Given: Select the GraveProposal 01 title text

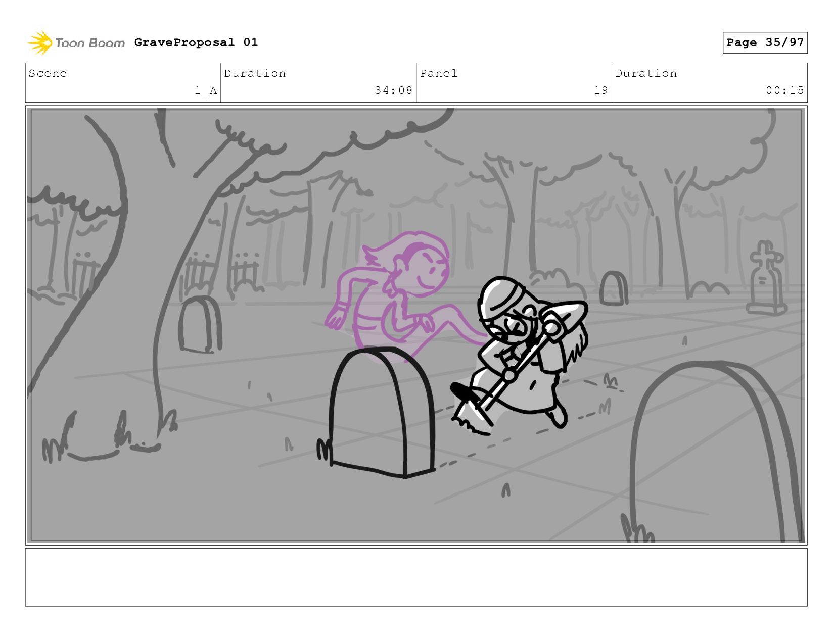Looking at the screenshot, I should coord(196,42).
